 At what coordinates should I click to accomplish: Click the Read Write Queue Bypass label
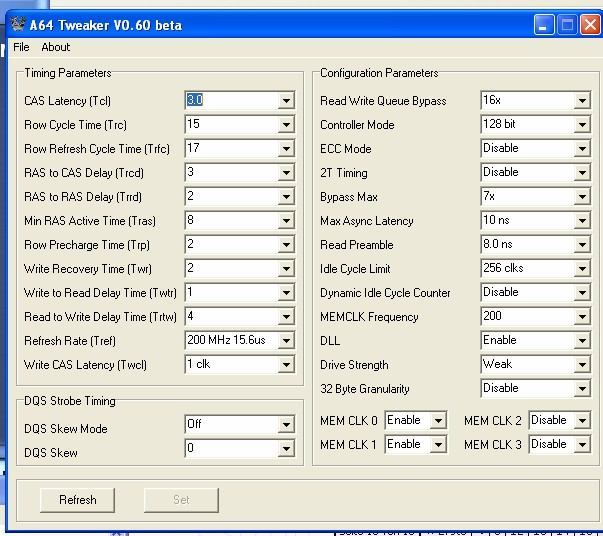pyautogui.click(x=383, y=101)
